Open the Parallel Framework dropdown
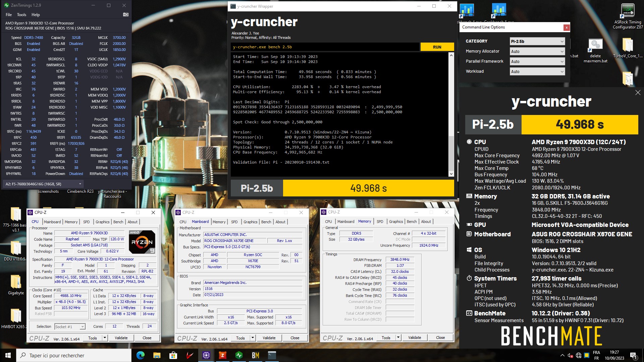Screen dimensions: 644x362 [537, 61]
